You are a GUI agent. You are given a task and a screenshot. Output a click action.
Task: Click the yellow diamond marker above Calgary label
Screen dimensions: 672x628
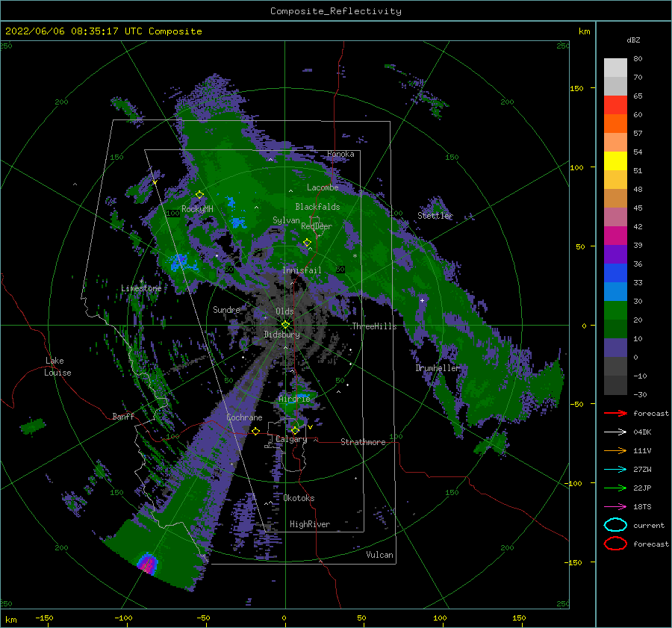295,430
